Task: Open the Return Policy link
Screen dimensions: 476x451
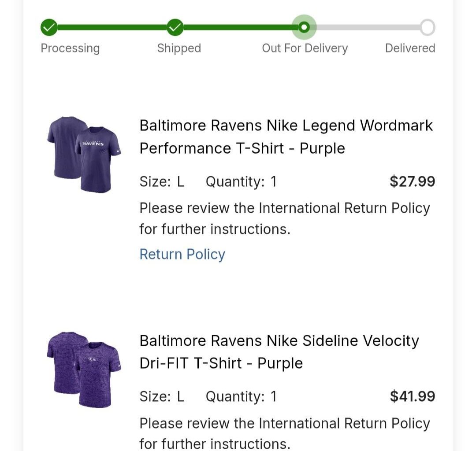Action: pyautogui.click(x=182, y=254)
